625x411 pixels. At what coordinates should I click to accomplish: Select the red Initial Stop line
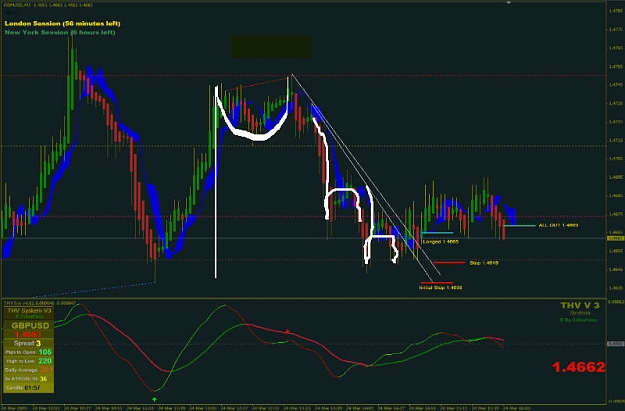pos(437,283)
